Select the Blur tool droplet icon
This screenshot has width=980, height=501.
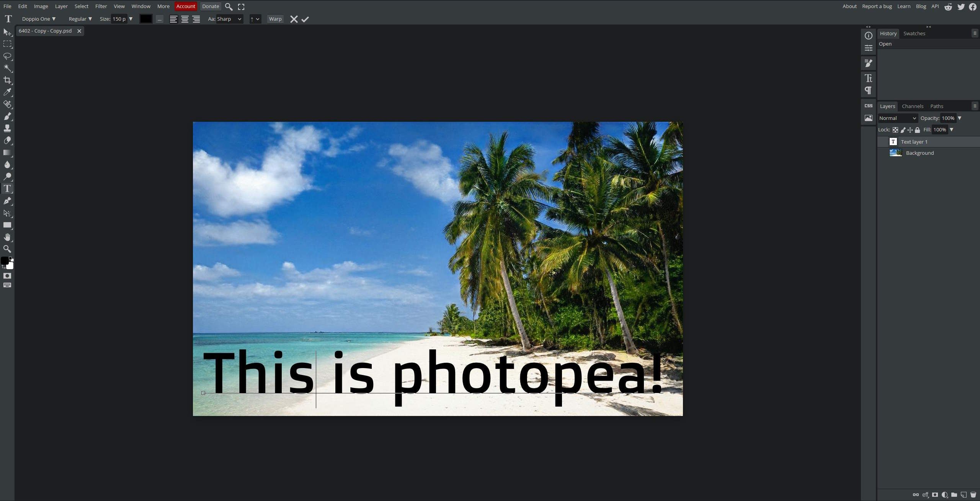point(7,164)
